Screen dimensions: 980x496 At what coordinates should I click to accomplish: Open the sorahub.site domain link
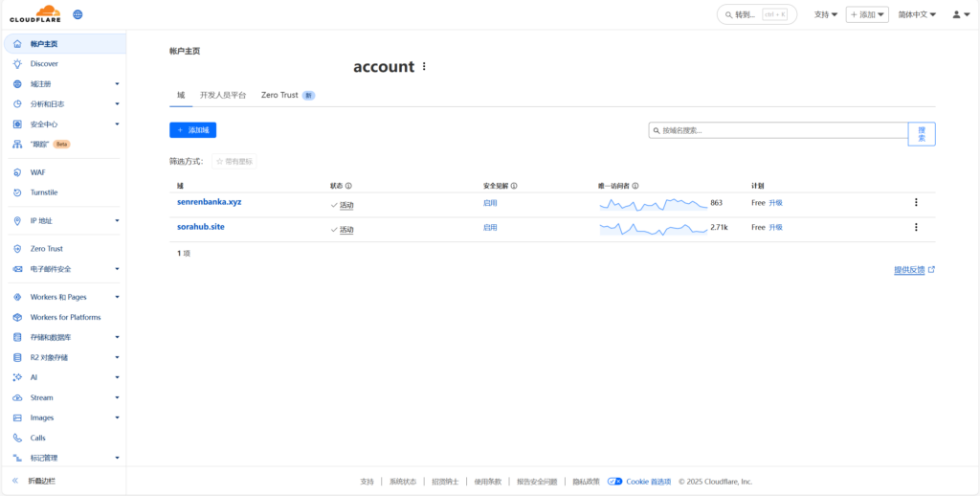click(x=201, y=226)
